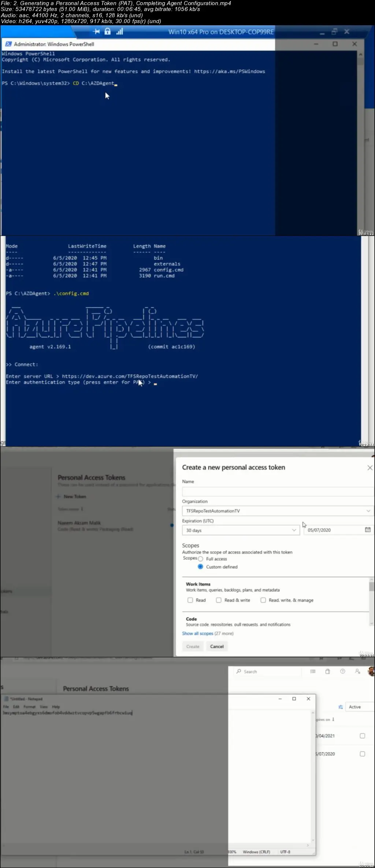Check the checkbox for the token expiring 07/2020

pyautogui.click(x=362, y=754)
